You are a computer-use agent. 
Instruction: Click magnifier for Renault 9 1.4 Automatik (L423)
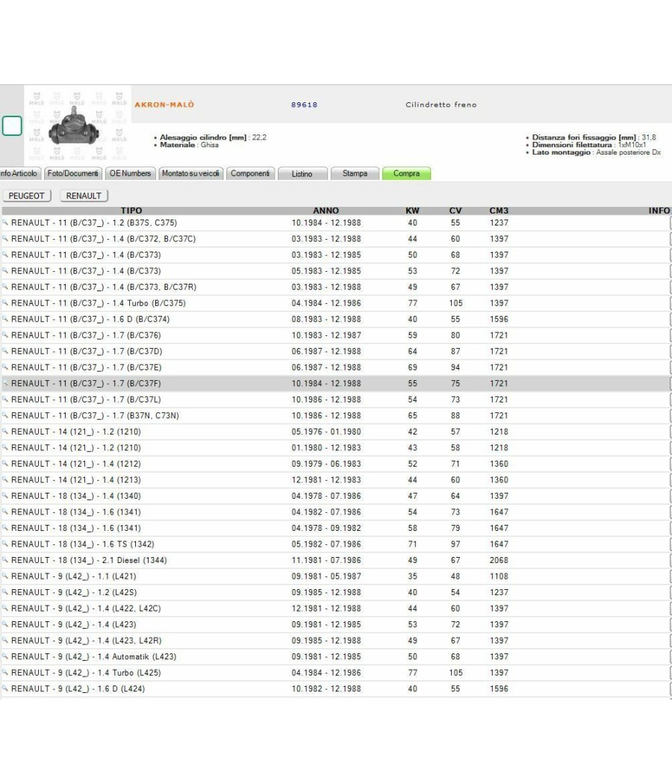(x=5, y=656)
